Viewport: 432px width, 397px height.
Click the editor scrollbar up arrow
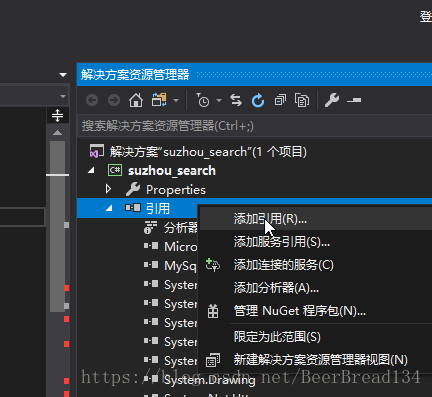(57, 133)
